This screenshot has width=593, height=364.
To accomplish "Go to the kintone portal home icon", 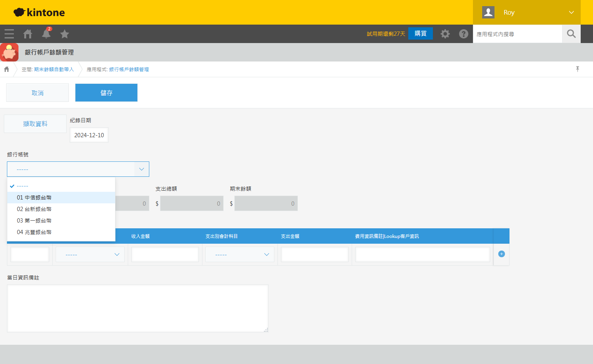I will click(x=28, y=34).
